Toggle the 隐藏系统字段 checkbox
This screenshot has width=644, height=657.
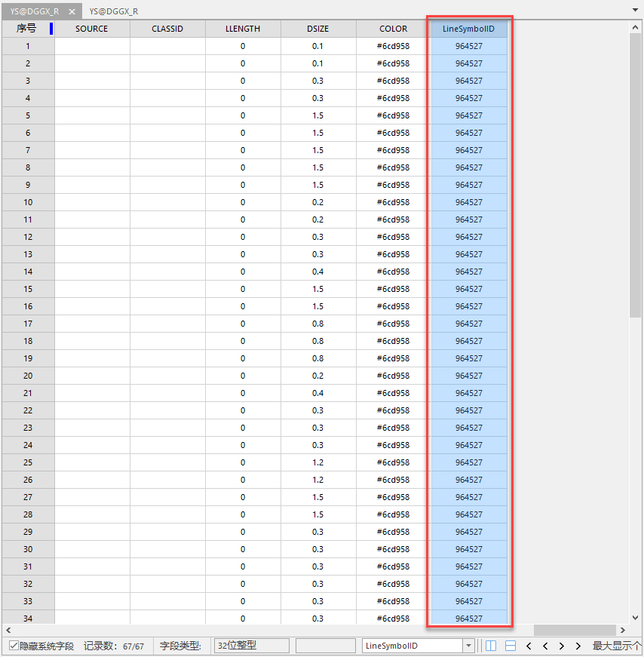point(14,646)
